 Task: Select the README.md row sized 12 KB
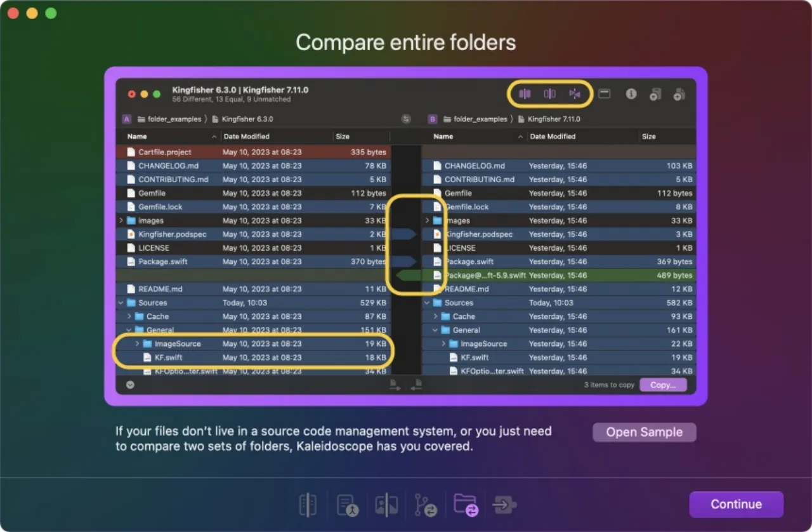pos(559,289)
